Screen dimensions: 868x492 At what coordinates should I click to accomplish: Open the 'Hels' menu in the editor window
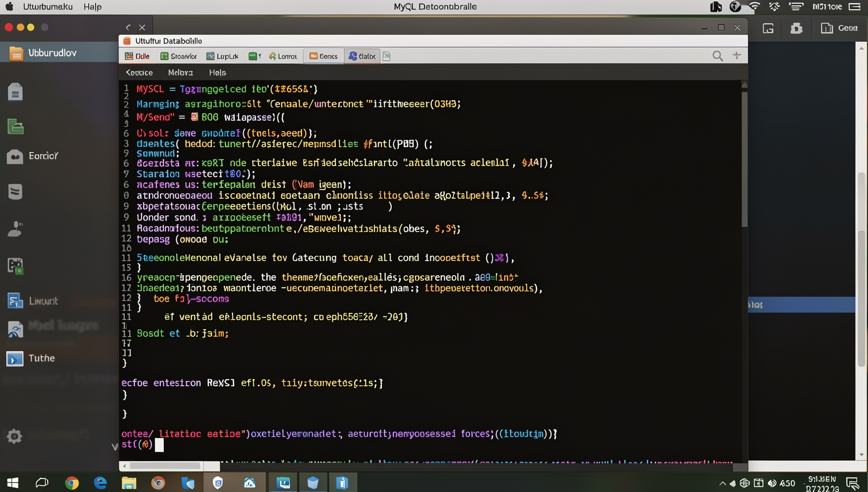[x=218, y=72]
